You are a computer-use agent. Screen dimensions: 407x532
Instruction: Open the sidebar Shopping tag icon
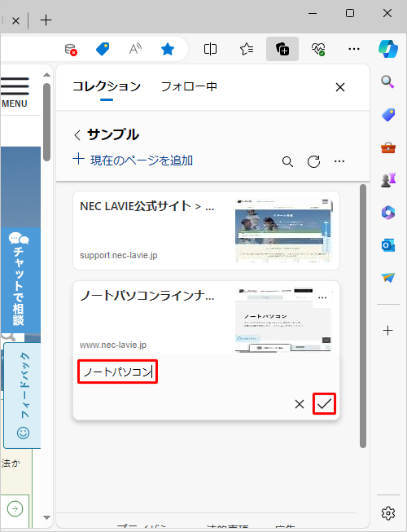(388, 115)
